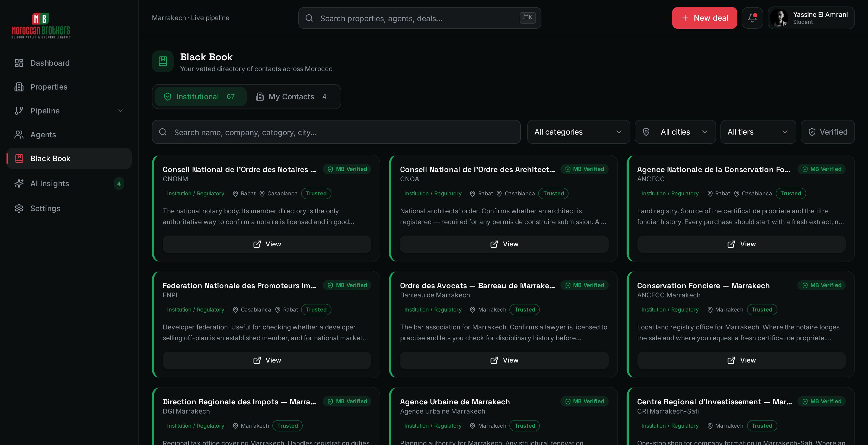
Task: Click the Properties building icon in sidebar
Action: pyautogui.click(x=19, y=87)
